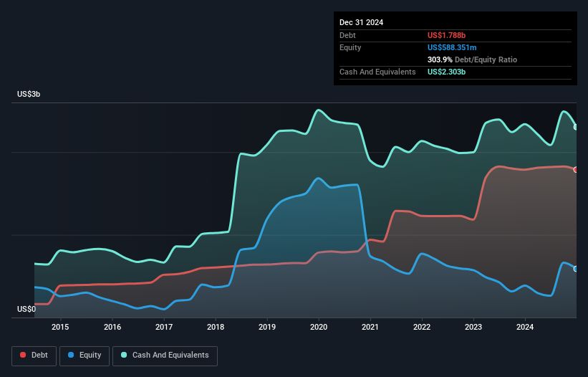Click the Dec 31 2024 tooltip date
588x377 pixels.
point(361,22)
